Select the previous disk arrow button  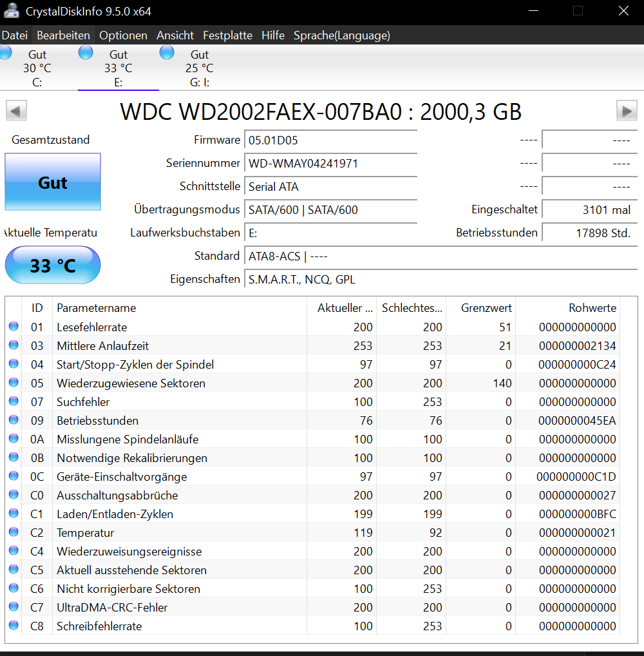pyautogui.click(x=16, y=111)
